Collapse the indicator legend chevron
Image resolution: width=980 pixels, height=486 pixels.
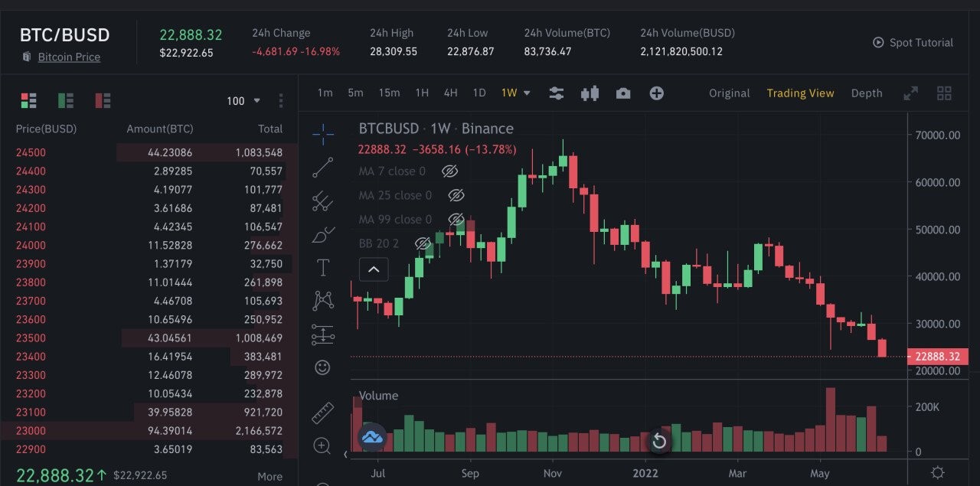pos(374,269)
